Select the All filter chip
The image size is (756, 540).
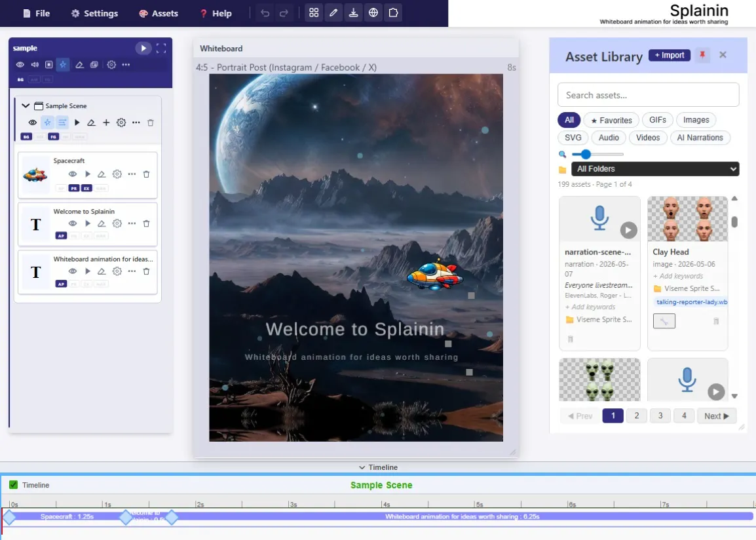click(x=569, y=119)
